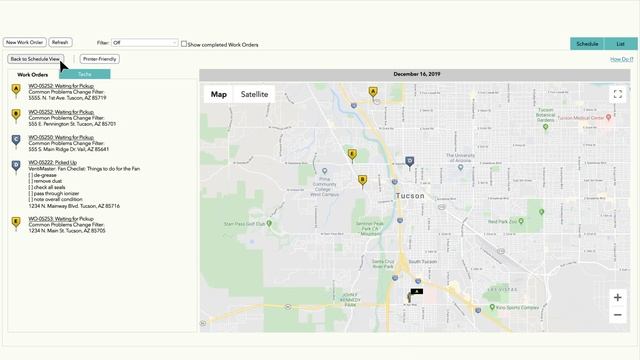Click New Work Order button

point(24,42)
